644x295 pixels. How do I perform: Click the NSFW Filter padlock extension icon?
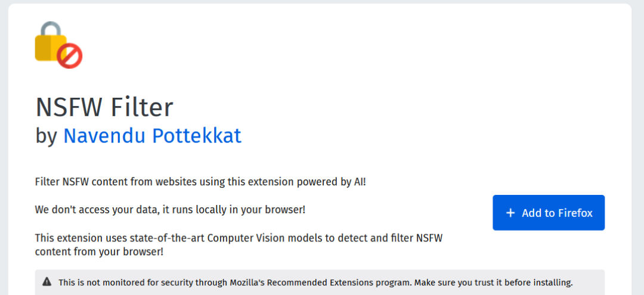pyautogui.click(x=58, y=45)
